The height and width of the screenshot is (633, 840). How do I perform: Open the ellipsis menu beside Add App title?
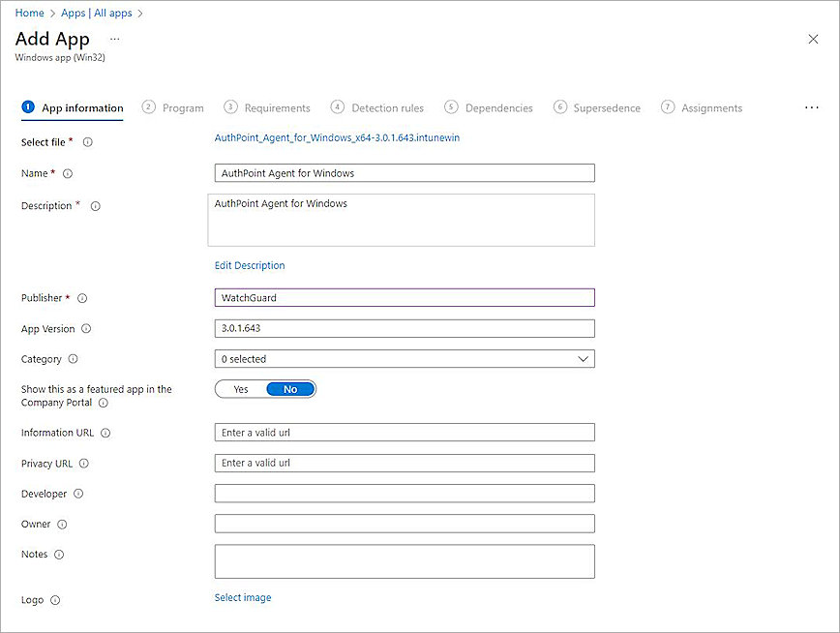pos(114,39)
